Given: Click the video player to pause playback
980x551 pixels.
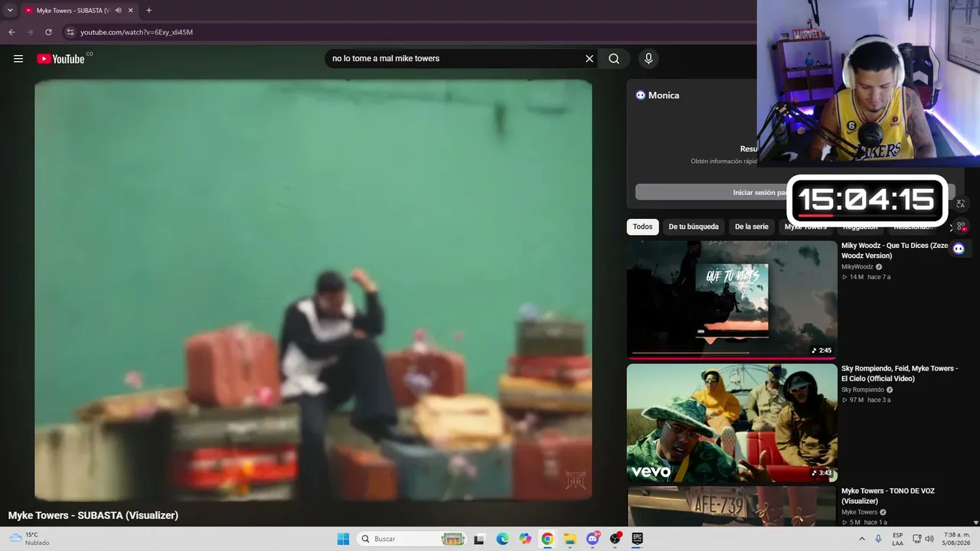Looking at the screenshot, I should tap(313, 290).
